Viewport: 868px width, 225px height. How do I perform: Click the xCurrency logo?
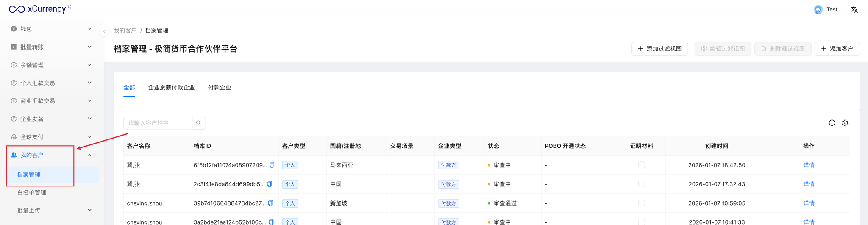click(40, 9)
